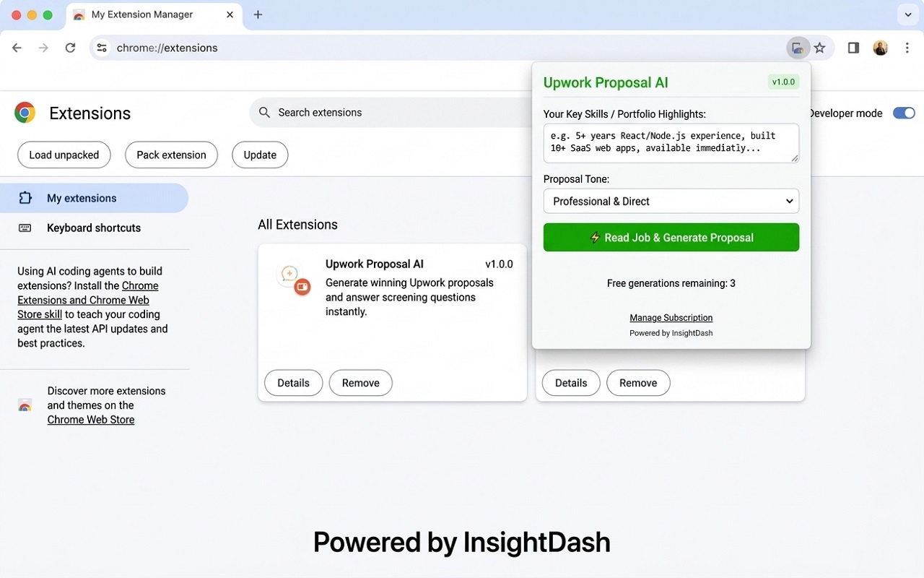
Task: Open the Proposal Tone dropdown
Action: click(671, 201)
